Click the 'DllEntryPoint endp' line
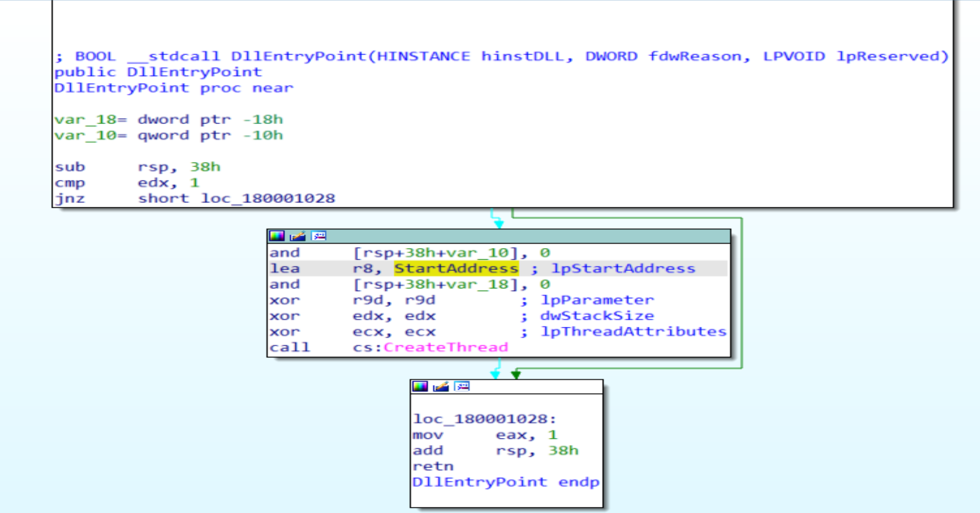 [505, 482]
